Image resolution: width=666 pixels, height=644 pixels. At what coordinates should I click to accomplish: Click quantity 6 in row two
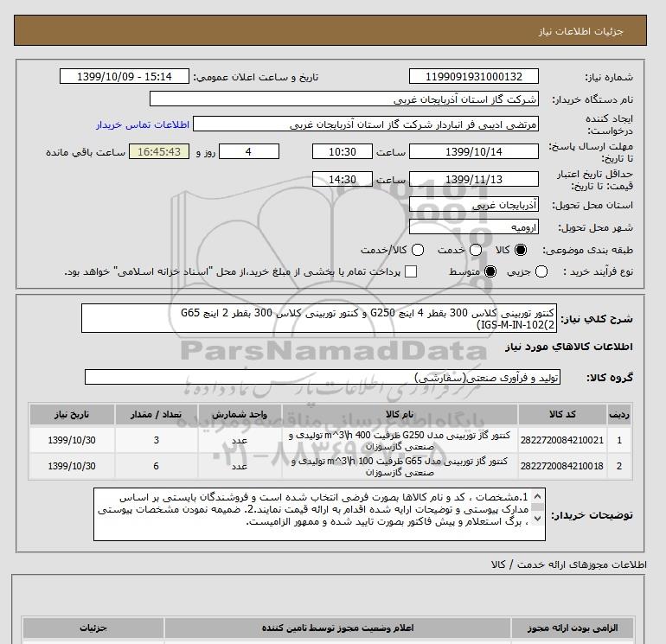click(x=156, y=466)
